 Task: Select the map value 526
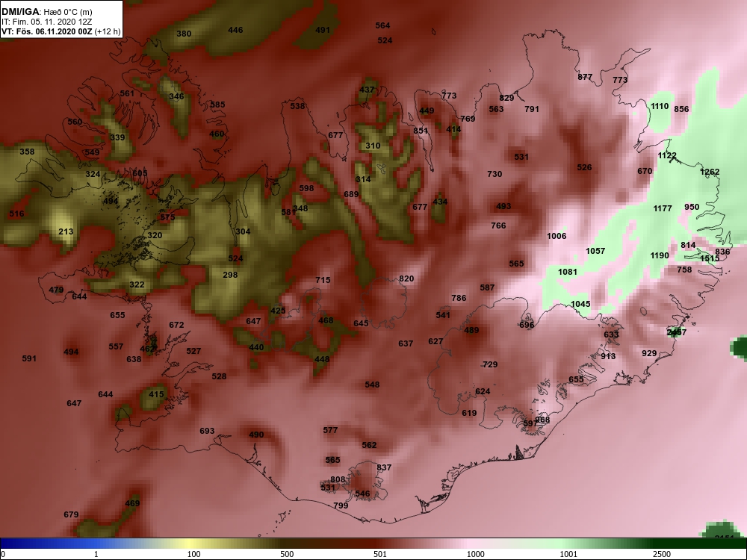[x=585, y=167]
